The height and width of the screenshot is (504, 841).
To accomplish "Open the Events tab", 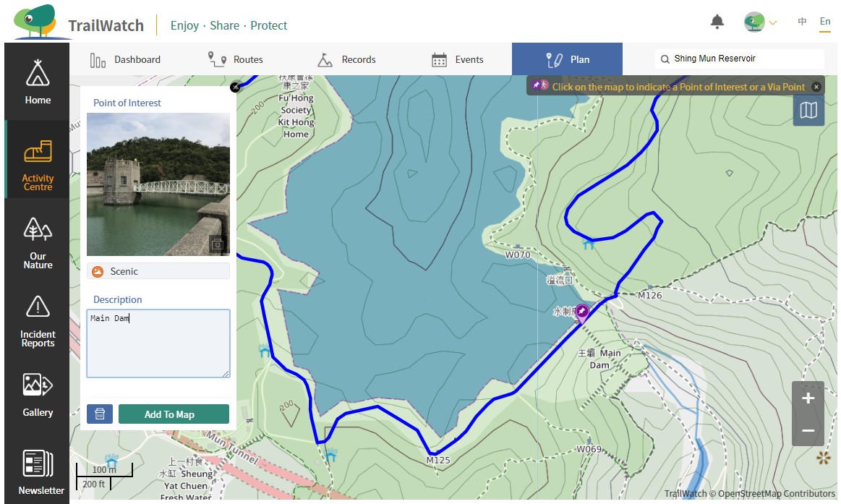I will (457, 59).
